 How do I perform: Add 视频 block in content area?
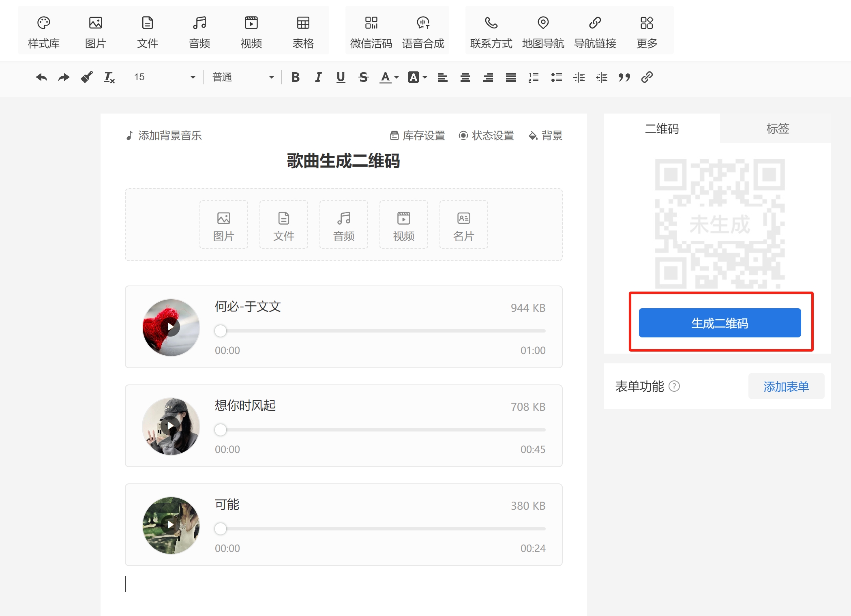pos(404,225)
